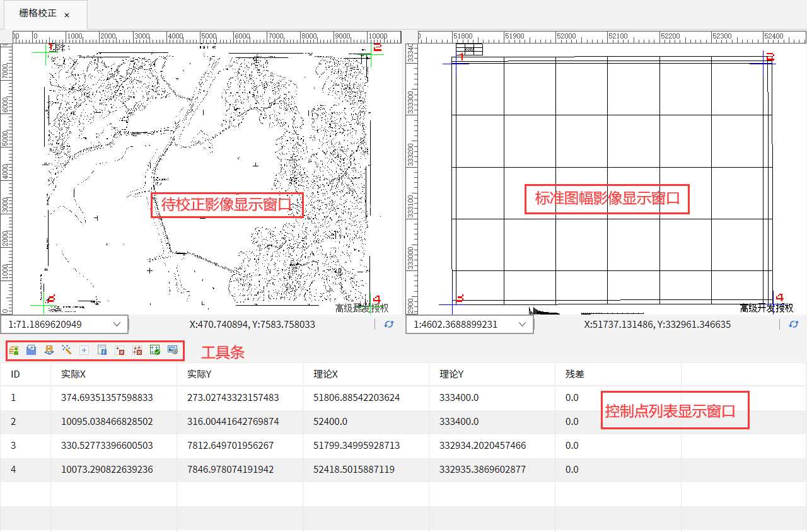Open the 1:71.1869620949 scale dropdown
Image resolution: width=807 pixels, height=532 pixels.
(x=64, y=324)
